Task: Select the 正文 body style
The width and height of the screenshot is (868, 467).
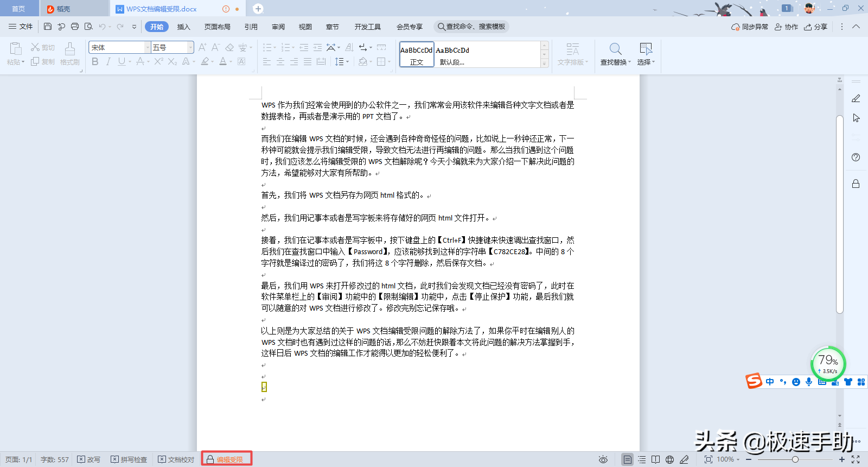Action: (417, 54)
